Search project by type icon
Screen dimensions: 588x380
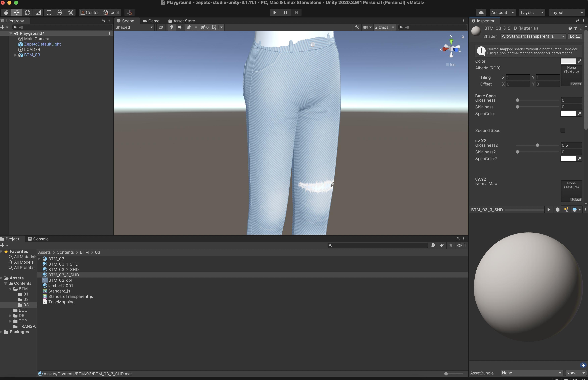[x=433, y=245]
